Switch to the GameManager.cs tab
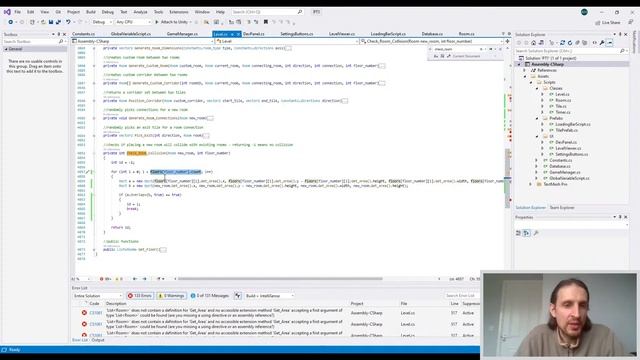 coord(182,34)
